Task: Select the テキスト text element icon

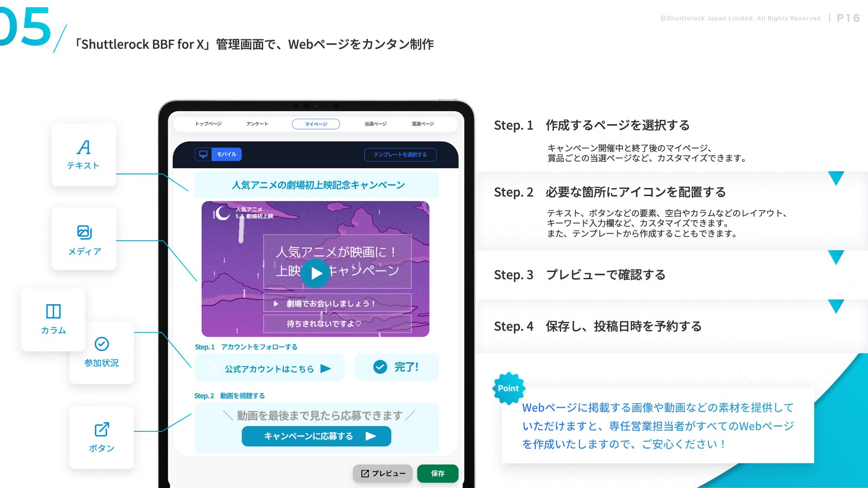Action: click(84, 147)
